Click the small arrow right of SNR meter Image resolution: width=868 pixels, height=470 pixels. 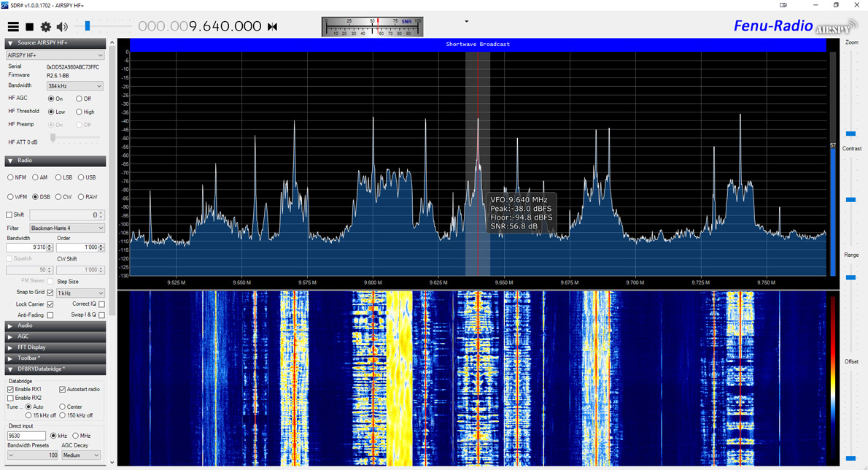467,22
